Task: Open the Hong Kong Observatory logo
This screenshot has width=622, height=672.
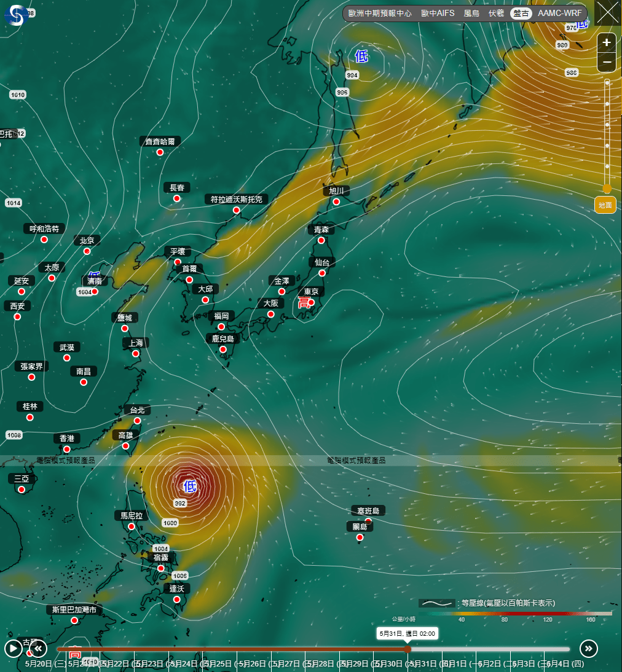Action: 16,15
